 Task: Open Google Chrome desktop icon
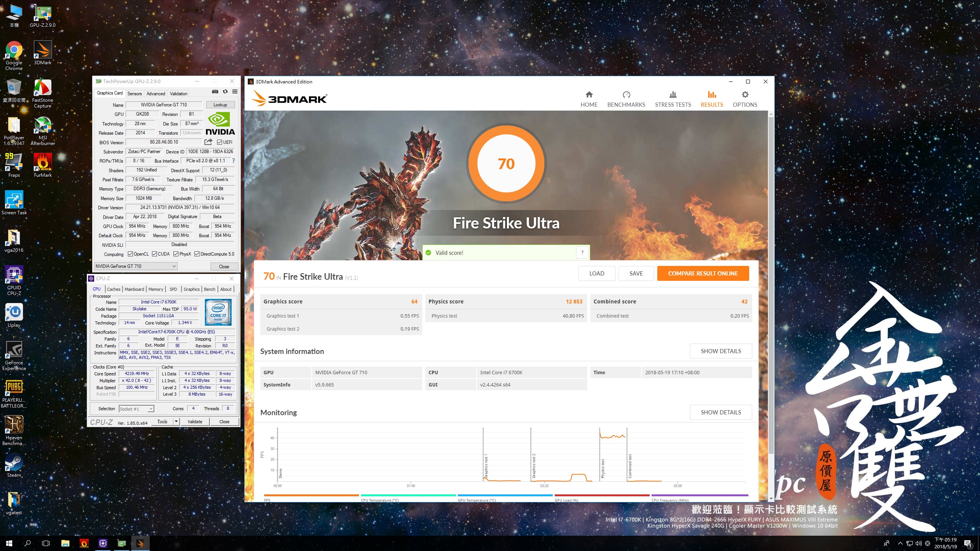tap(14, 56)
